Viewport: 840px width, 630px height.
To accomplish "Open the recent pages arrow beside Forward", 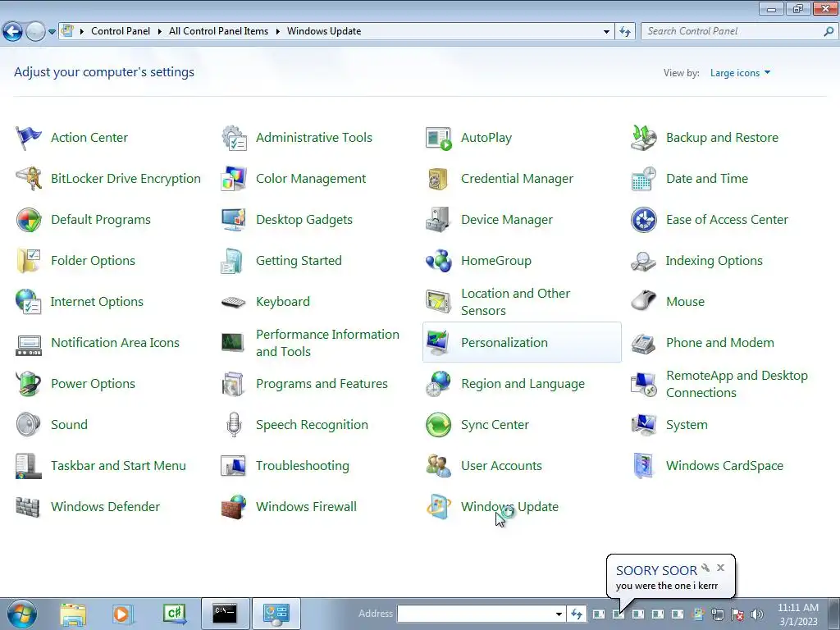I will tap(52, 32).
